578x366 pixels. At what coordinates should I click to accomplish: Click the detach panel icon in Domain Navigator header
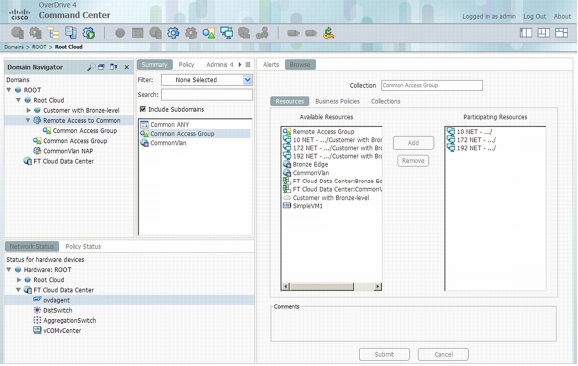pos(114,67)
